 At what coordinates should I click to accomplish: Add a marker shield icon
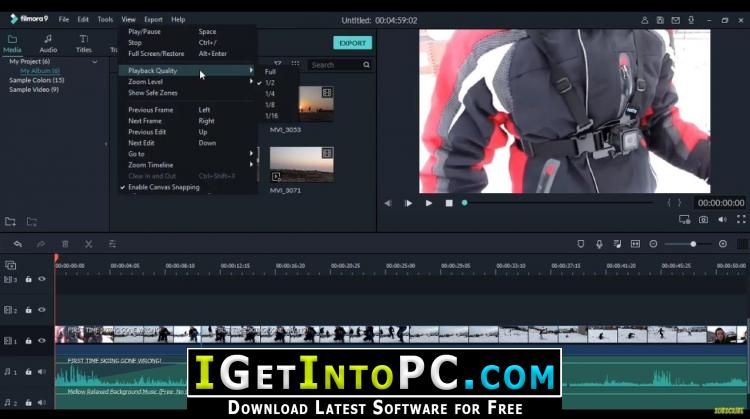[x=581, y=244]
